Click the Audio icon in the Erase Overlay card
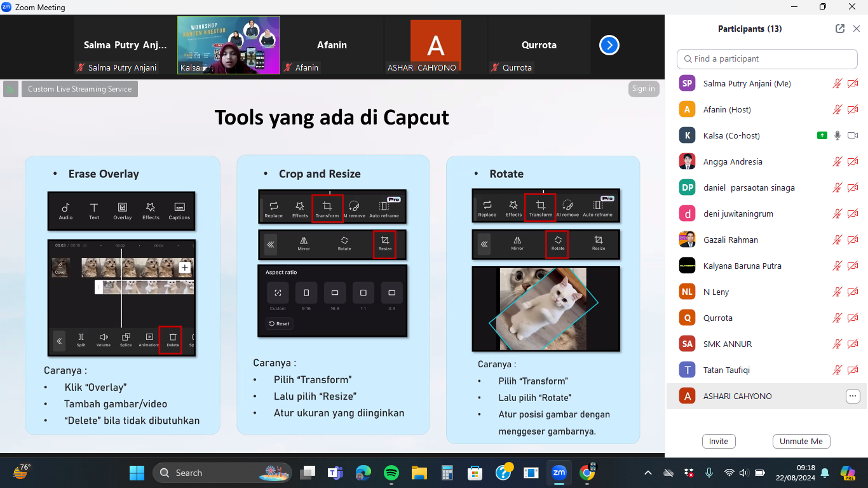This screenshot has width=868, height=488. [65, 211]
